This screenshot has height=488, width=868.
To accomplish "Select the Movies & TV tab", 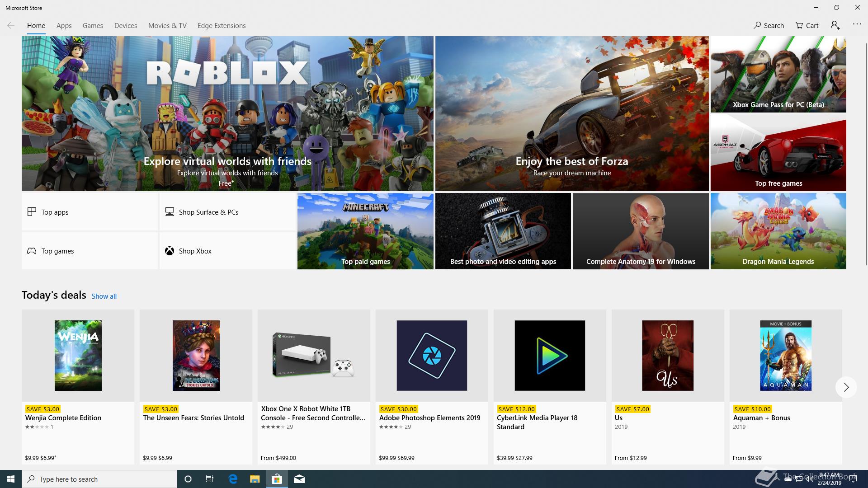I will (x=167, y=26).
